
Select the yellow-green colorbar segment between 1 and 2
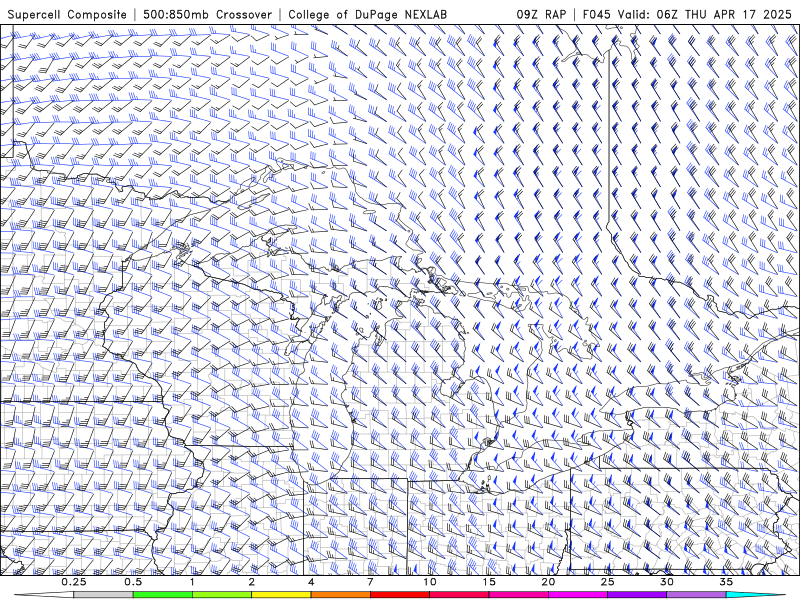click(222, 595)
